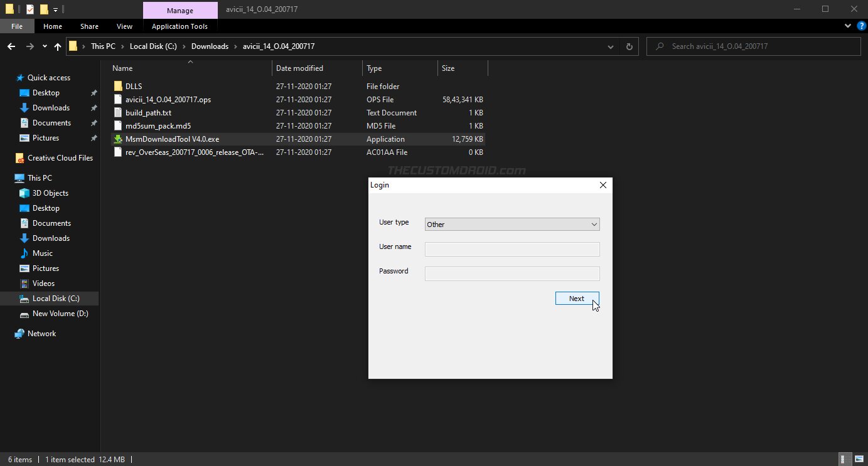Click the Password input field
Screen dimensions: 868x466
[x=512, y=273]
